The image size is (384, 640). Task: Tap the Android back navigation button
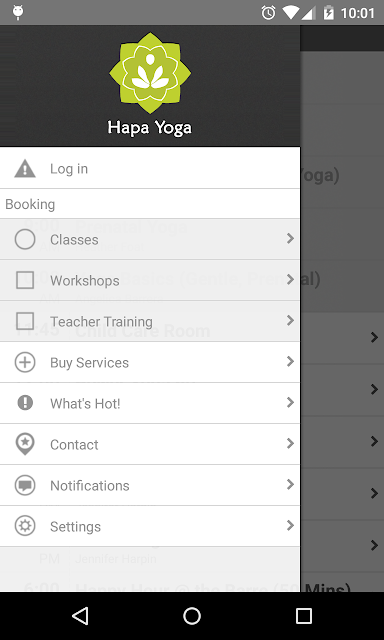pyautogui.click(x=80, y=616)
